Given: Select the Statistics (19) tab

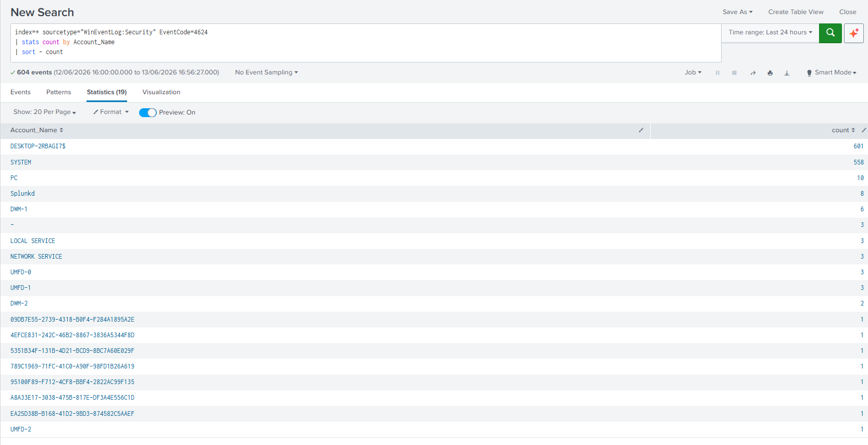Looking at the screenshot, I should [107, 92].
